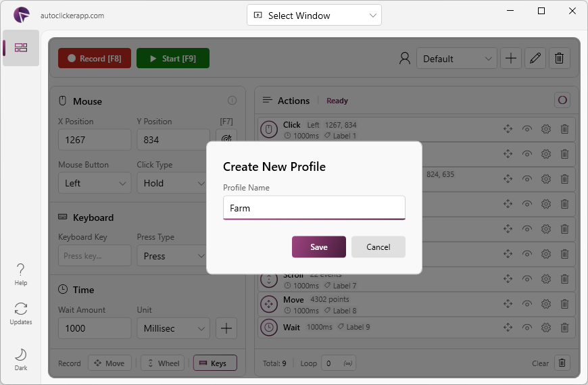This screenshot has height=385, width=588.
Task: Toggle visibility eye on the Scroll Label 7 action
Action: tap(527, 279)
